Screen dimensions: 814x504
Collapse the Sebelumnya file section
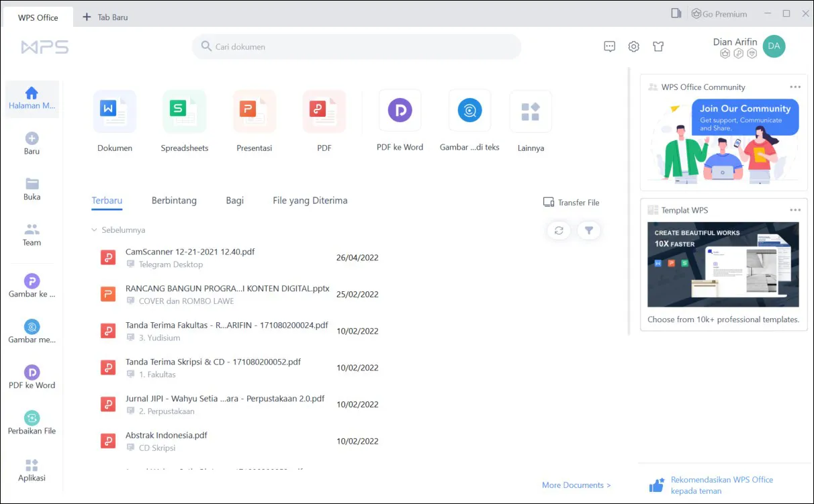[94, 230]
